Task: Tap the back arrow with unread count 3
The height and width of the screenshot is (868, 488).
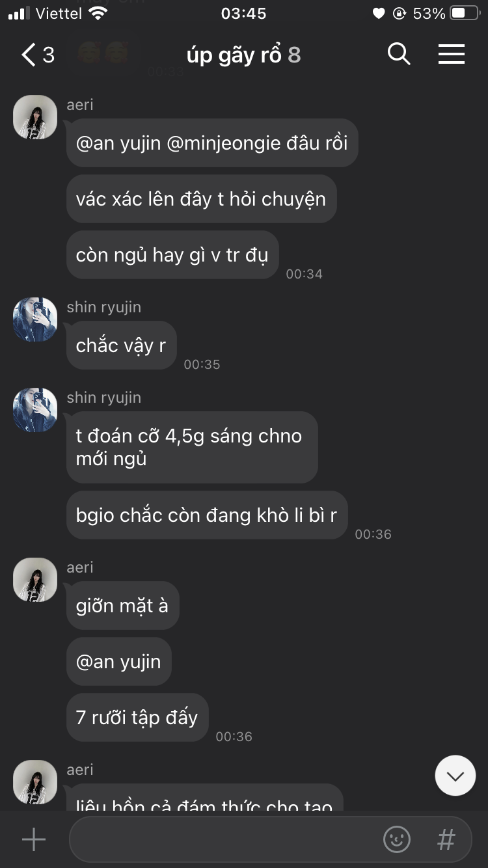Action: [38, 55]
